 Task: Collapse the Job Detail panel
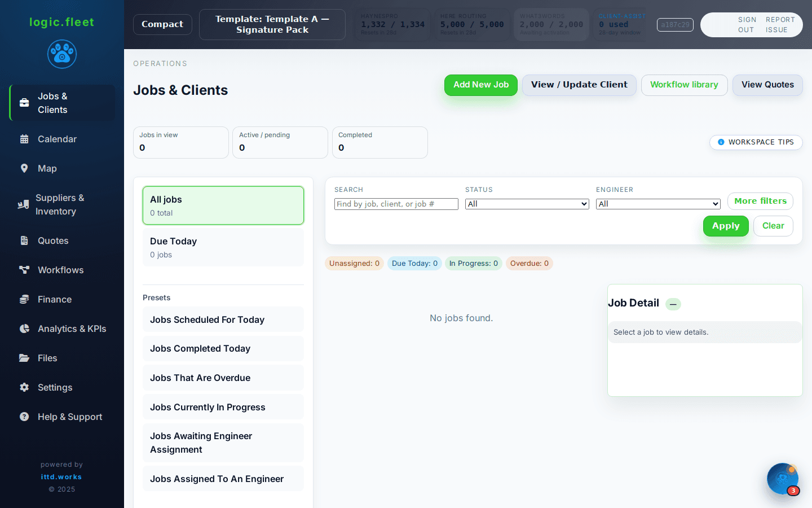pos(673,304)
